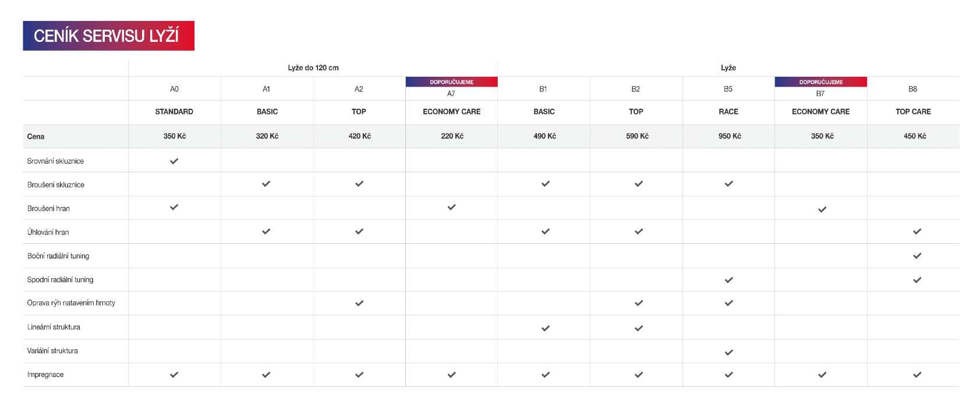Select the Lyže do 120 cm group header

coord(313,68)
